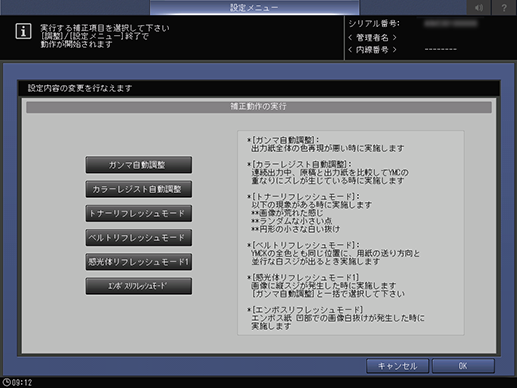Click the [エンボスリフレッシュモード] description heading
The height and width of the screenshot is (388, 517).
[x=305, y=310]
